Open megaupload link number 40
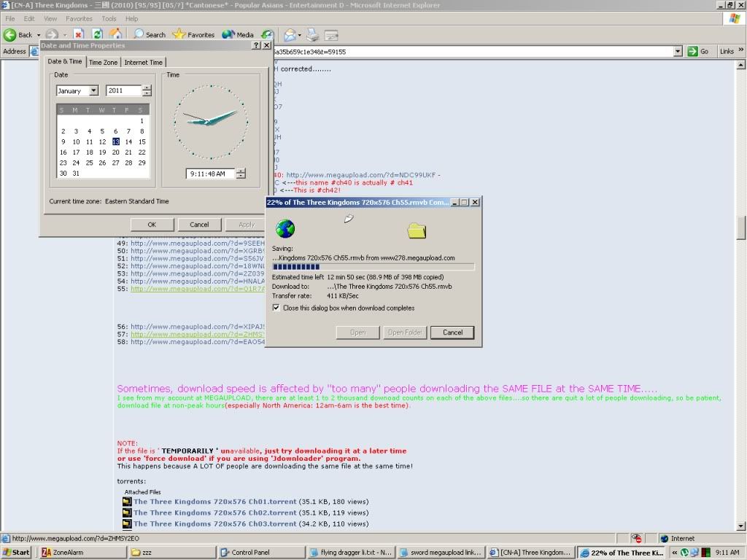 coord(360,175)
